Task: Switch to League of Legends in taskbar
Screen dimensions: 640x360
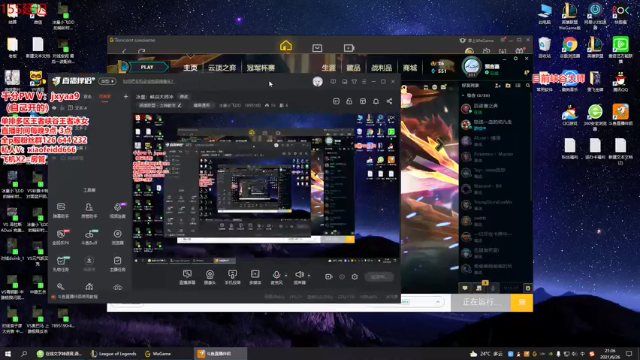Action: coord(113,353)
